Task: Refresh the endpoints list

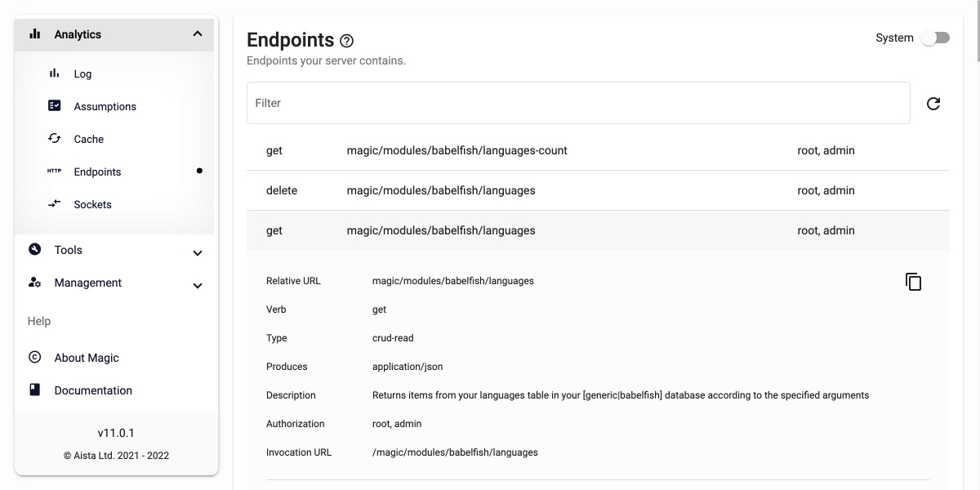Action: point(933,103)
